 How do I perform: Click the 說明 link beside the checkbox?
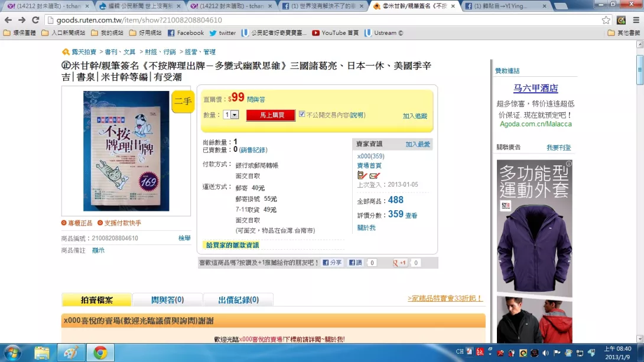pos(356,115)
